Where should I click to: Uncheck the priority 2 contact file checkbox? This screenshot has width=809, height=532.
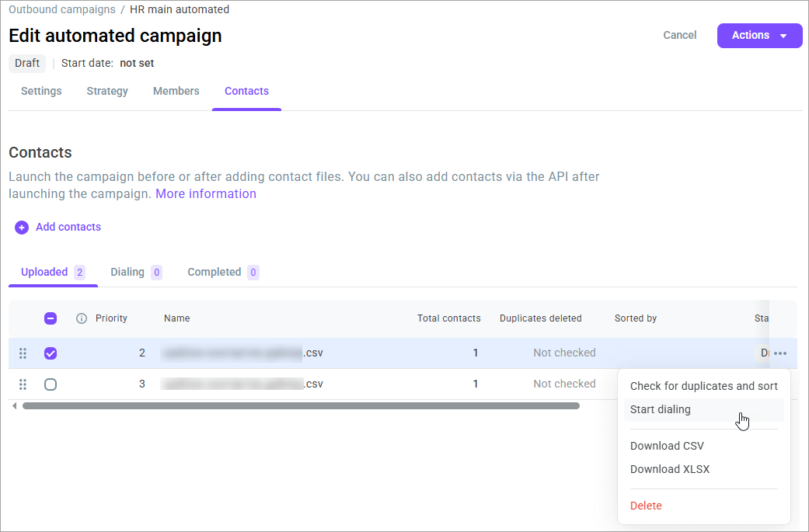tap(51, 353)
